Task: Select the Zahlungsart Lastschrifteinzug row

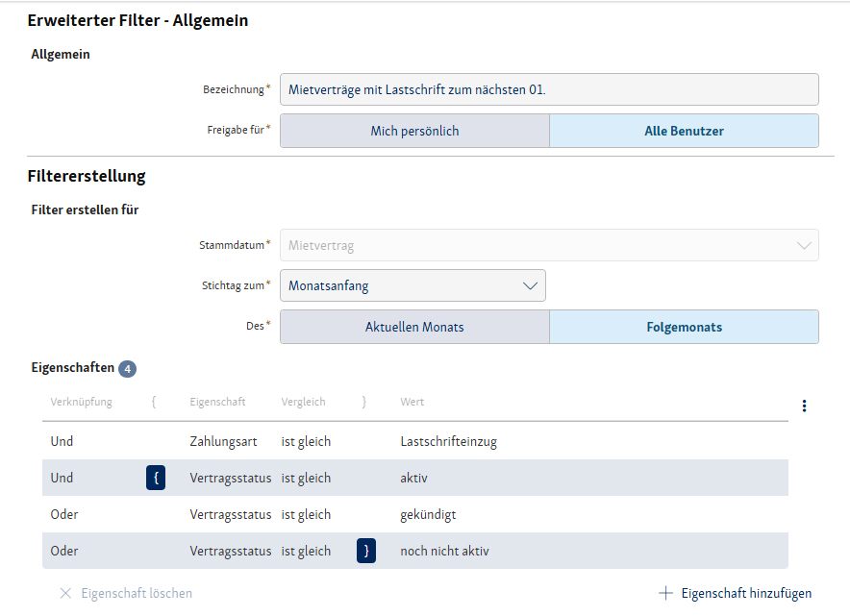Action: point(414,441)
